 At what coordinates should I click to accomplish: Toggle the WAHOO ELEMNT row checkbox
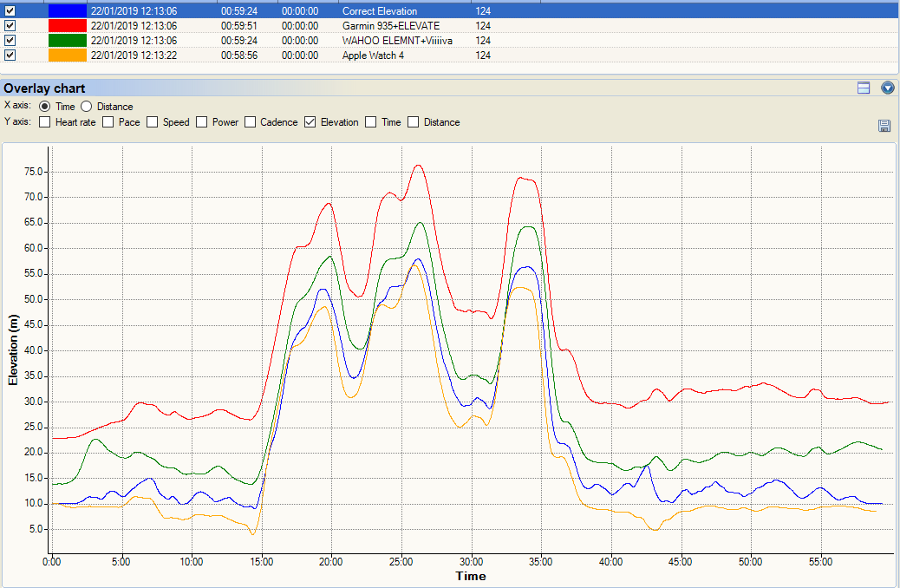pyautogui.click(x=10, y=41)
